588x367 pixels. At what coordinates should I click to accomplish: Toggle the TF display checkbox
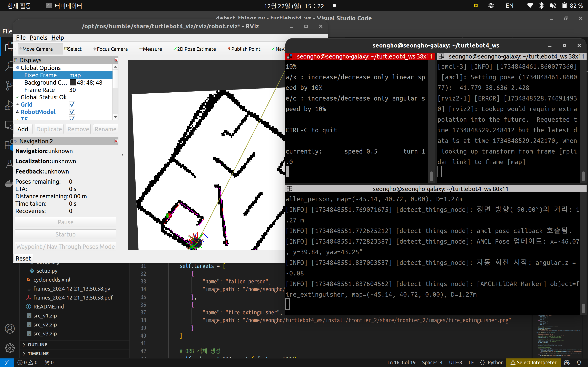72,118
